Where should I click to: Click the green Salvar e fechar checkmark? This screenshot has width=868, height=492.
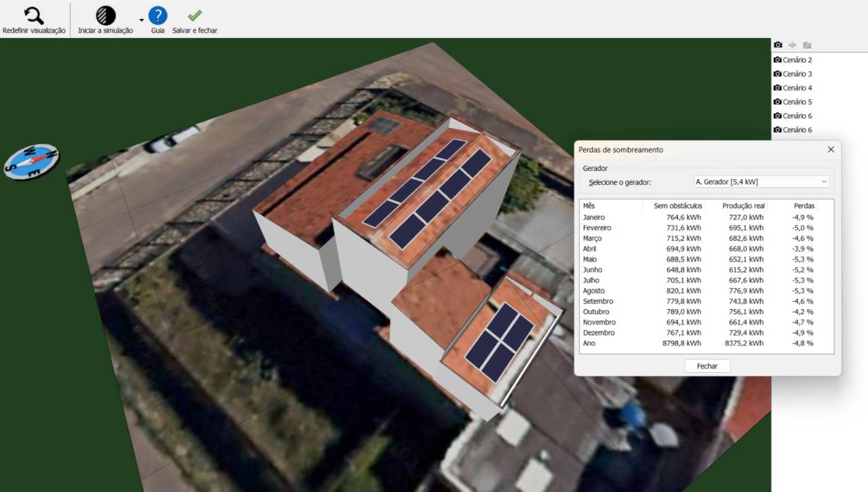tap(195, 16)
